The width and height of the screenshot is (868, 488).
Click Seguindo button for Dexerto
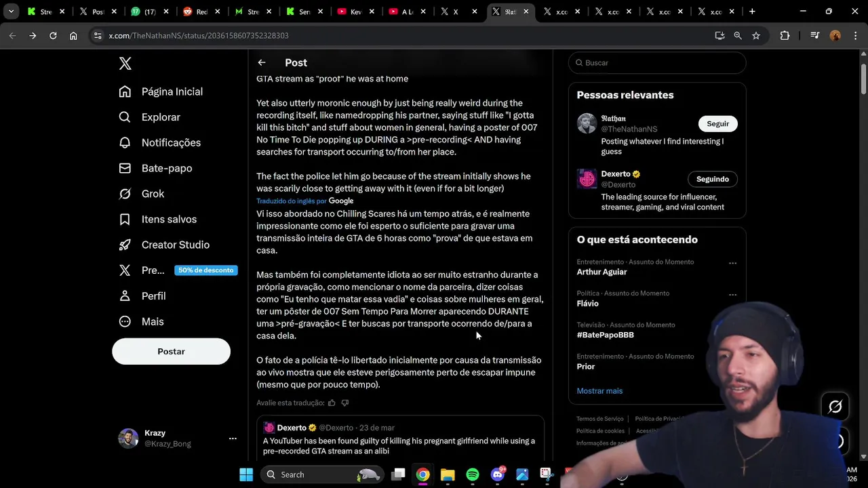click(712, 179)
